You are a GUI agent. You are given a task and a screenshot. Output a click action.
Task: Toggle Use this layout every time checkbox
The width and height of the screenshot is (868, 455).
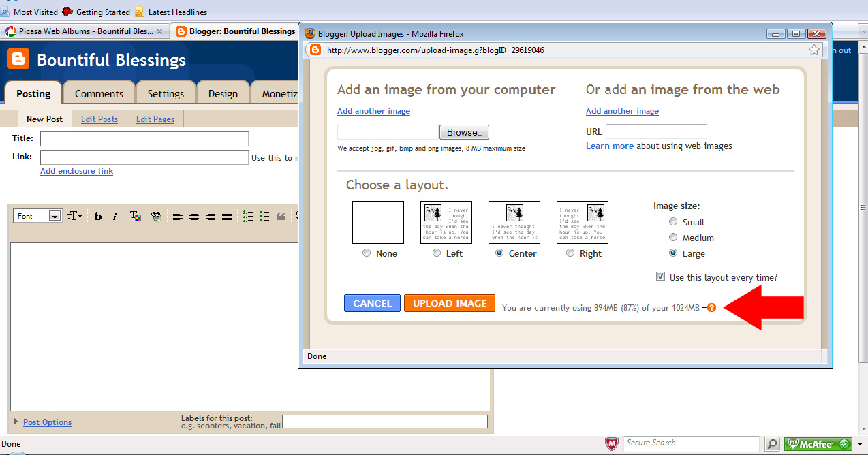click(x=660, y=277)
